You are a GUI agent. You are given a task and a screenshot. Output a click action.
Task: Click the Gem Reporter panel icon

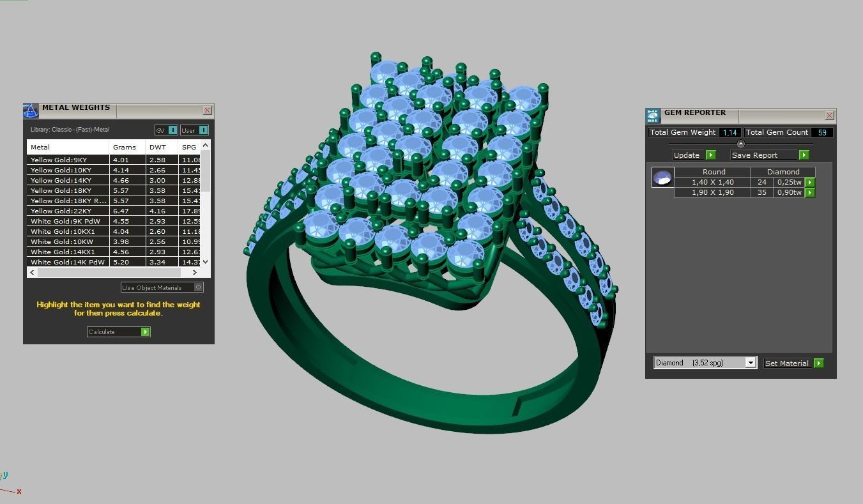click(653, 116)
